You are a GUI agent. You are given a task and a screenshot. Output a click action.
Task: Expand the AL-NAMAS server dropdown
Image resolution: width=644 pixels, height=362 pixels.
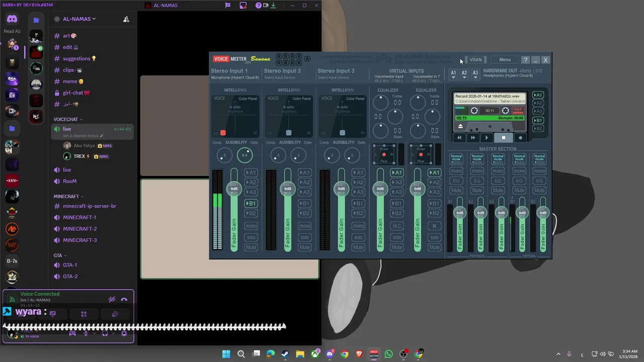pyautogui.click(x=79, y=19)
